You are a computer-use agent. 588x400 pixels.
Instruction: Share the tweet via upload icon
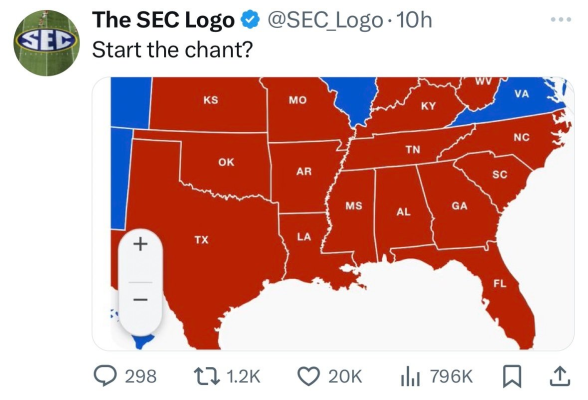click(560, 376)
